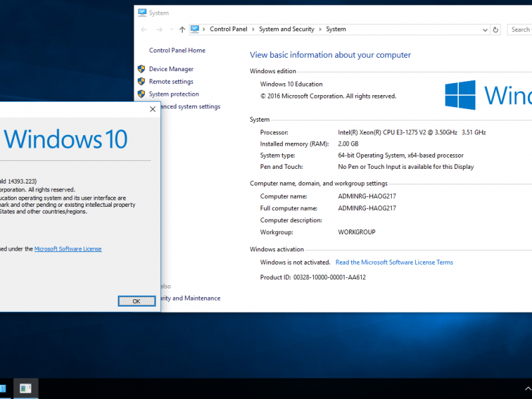Click the System window title bar icon
This screenshot has width=532, height=399.
142,13
